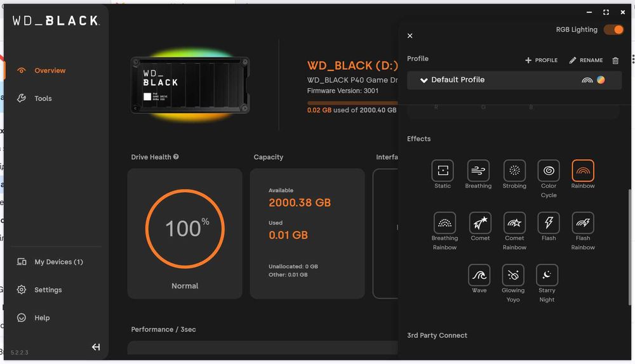The width and height of the screenshot is (635, 364).
Task: Click the 100% drive health ring
Action: tap(185, 229)
